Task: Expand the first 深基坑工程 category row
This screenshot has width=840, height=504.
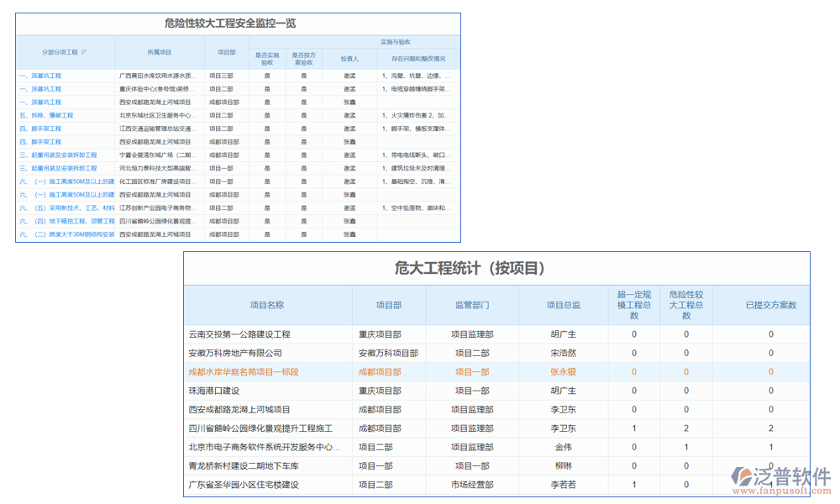Action: tap(46, 76)
